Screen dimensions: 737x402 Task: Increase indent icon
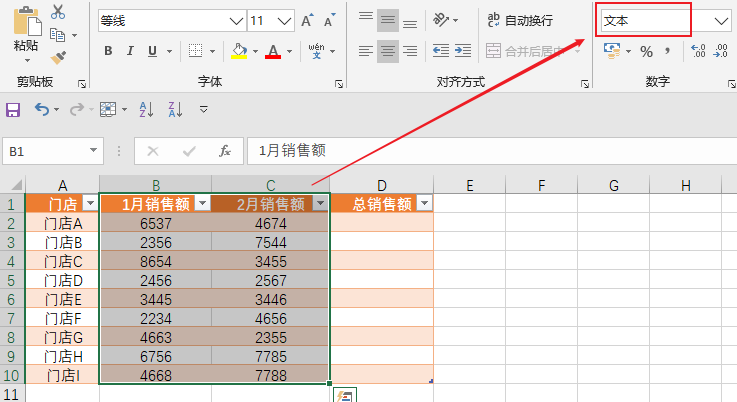[x=463, y=51]
